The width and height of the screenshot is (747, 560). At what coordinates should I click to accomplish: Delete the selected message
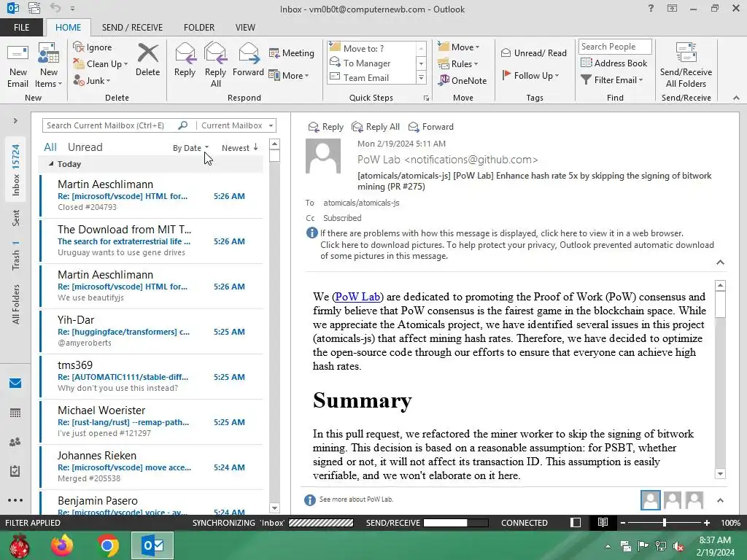click(147, 60)
